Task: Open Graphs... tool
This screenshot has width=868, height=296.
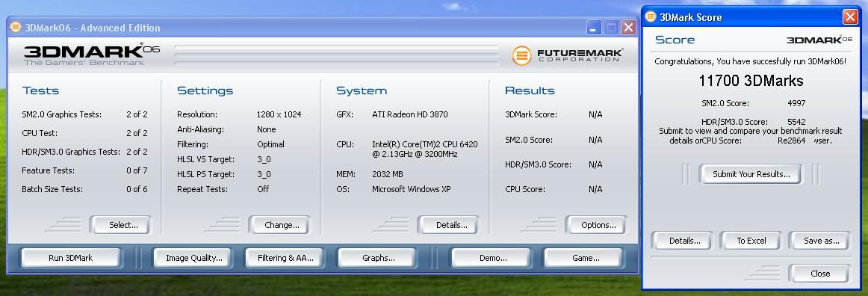Action: pos(376,258)
